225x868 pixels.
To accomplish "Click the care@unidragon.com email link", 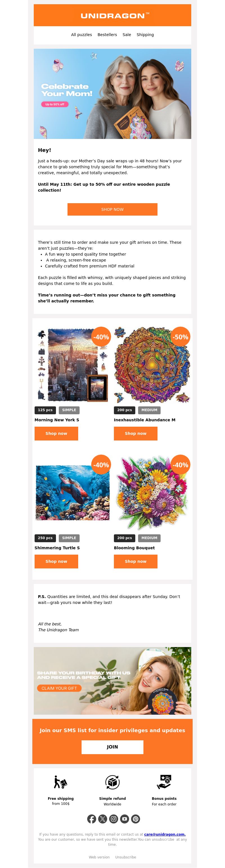I will pos(165,834).
